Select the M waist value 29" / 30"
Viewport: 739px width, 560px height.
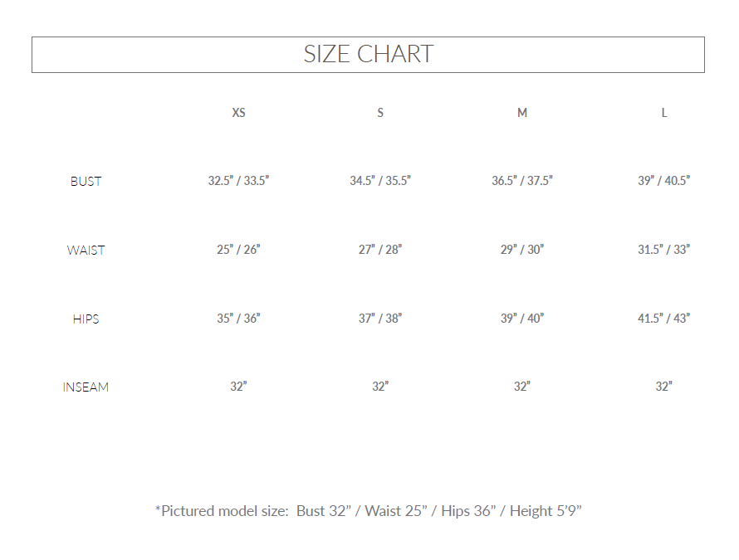(x=522, y=250)
